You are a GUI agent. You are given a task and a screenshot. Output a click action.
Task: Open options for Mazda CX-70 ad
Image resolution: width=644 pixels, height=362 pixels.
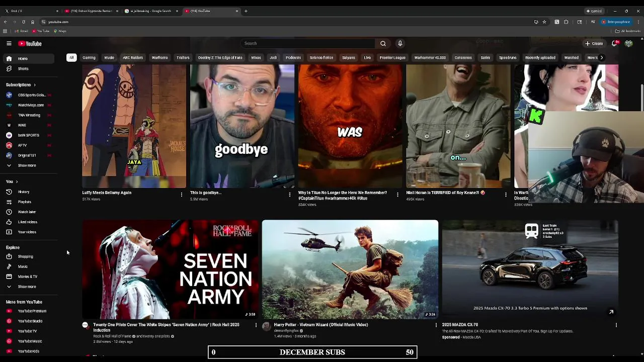coord(616,325)
